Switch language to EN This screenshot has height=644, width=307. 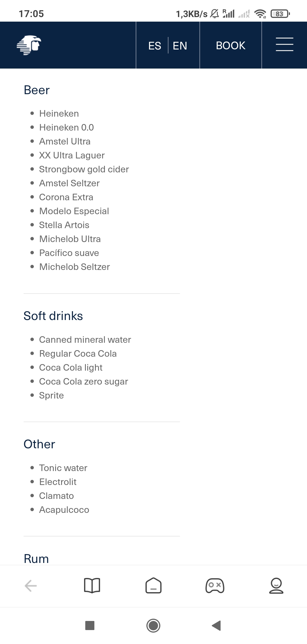(180, 46)
